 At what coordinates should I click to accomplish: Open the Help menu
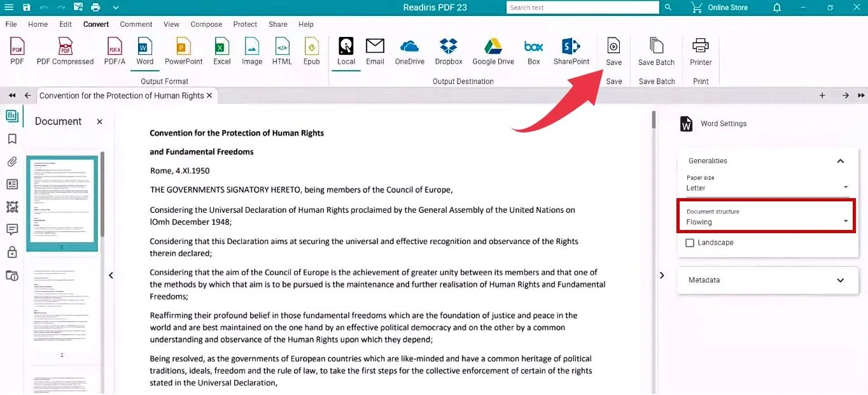[x=306, y=24]
